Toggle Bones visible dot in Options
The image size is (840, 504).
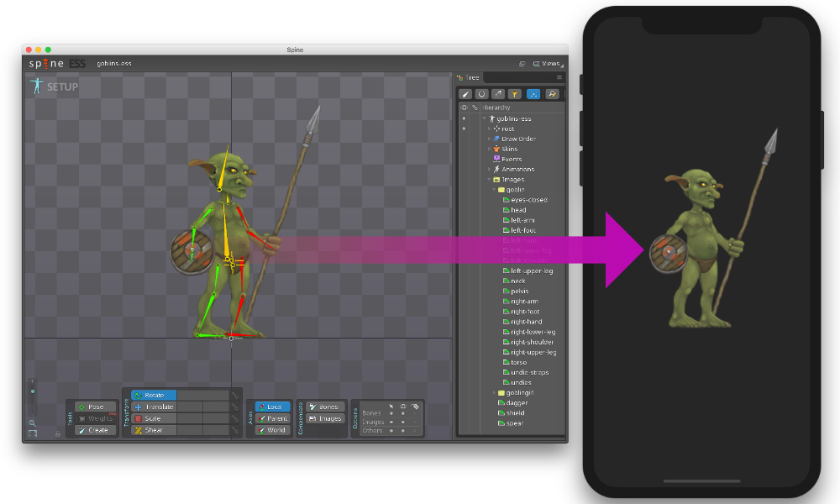click(403, 413)
